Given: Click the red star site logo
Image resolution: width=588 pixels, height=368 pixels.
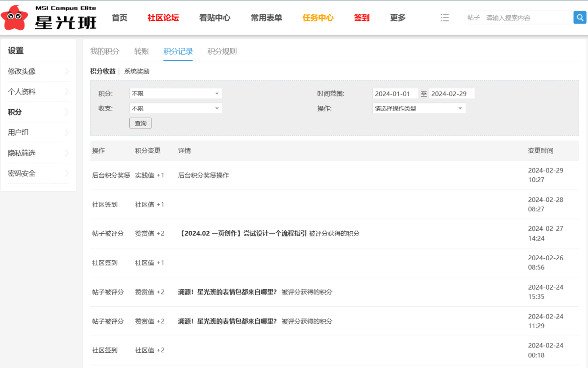Looking at the screenshot, I should point(15,18).
